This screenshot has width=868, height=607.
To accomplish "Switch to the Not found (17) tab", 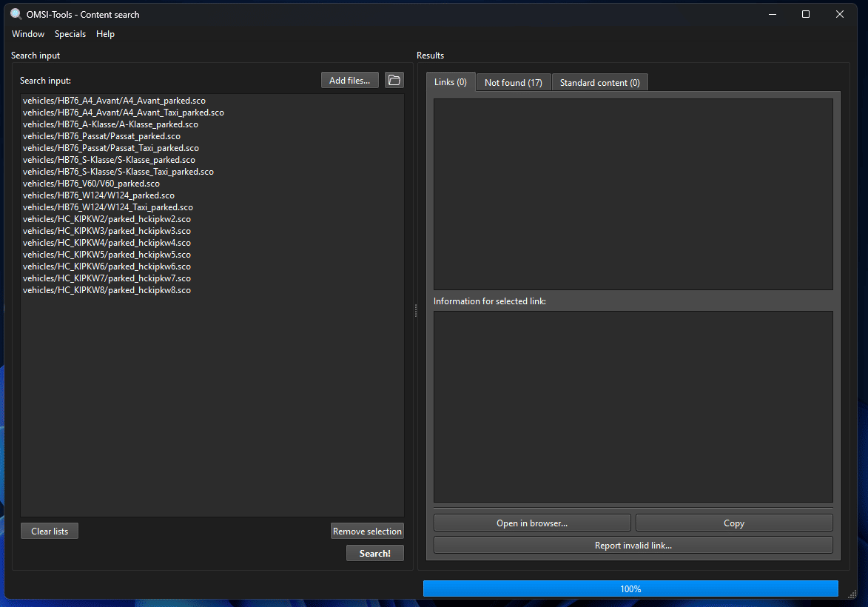I will (x=513, y=82).
